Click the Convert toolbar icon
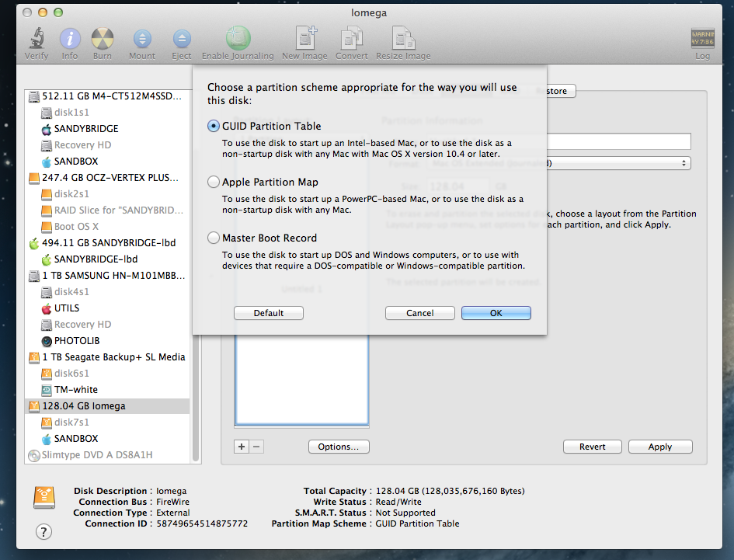This screenshot has height=560, width=734. (x=352, y=38)
